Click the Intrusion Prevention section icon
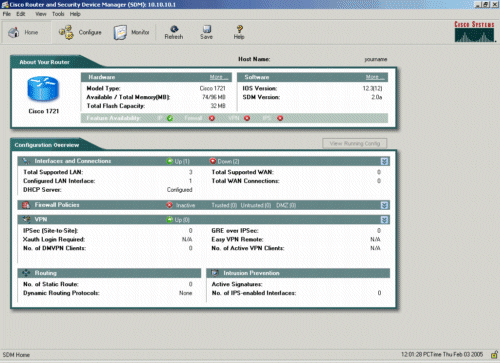Image resolution: width=500 pixels, height=363 pixels. click(x=215, y=273)
